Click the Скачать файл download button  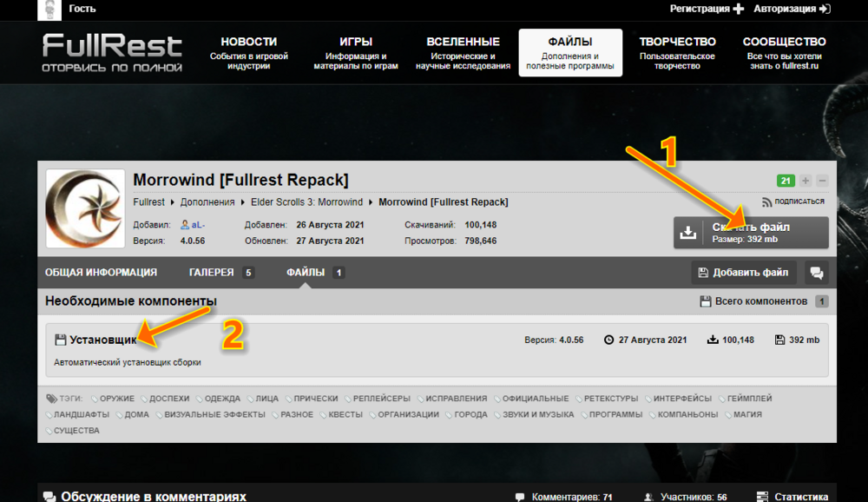pyautogui.click(x=751, y=232)
